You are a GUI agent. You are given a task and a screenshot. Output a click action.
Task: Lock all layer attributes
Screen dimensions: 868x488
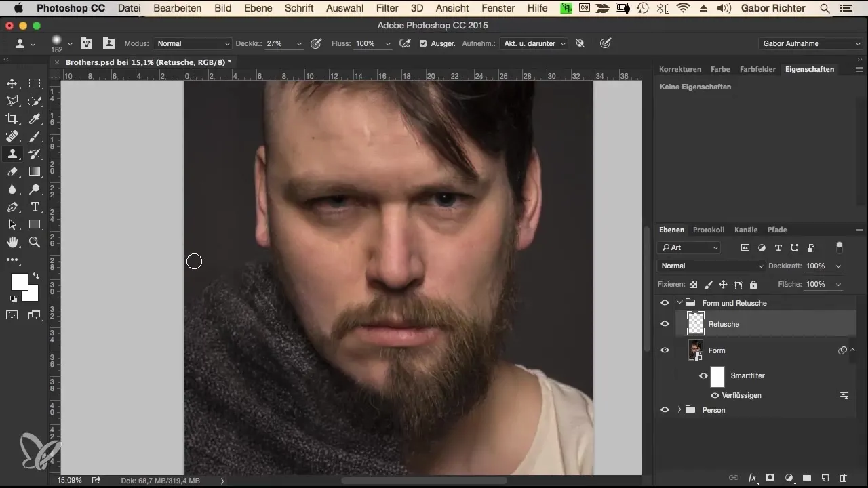[753, 285]
